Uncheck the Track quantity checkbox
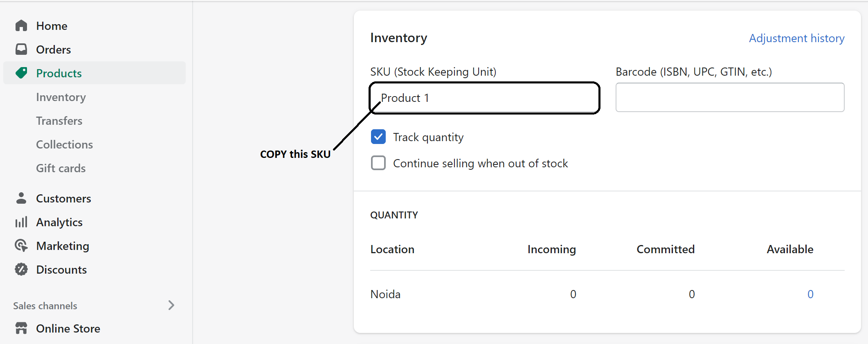This screenshot has height=344, width=868. coord(378,137)
